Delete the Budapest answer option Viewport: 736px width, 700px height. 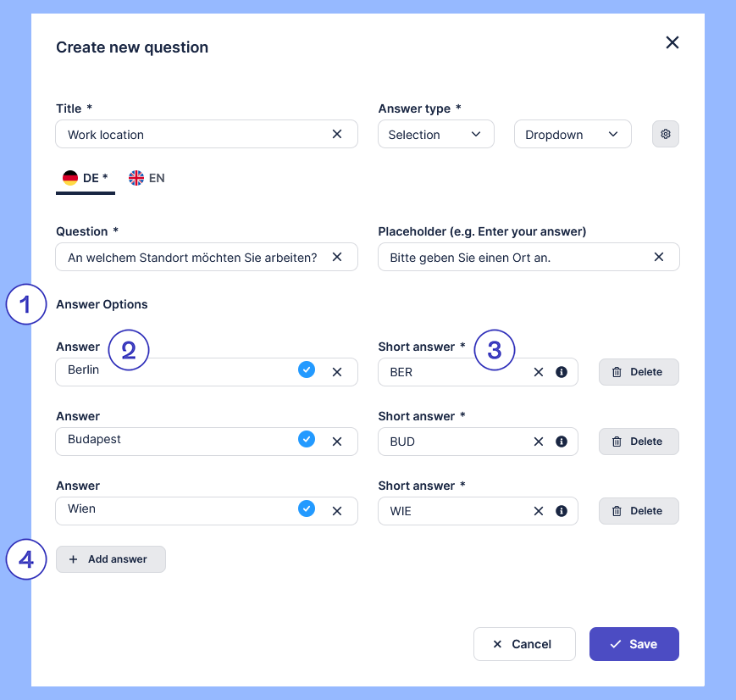639,442
